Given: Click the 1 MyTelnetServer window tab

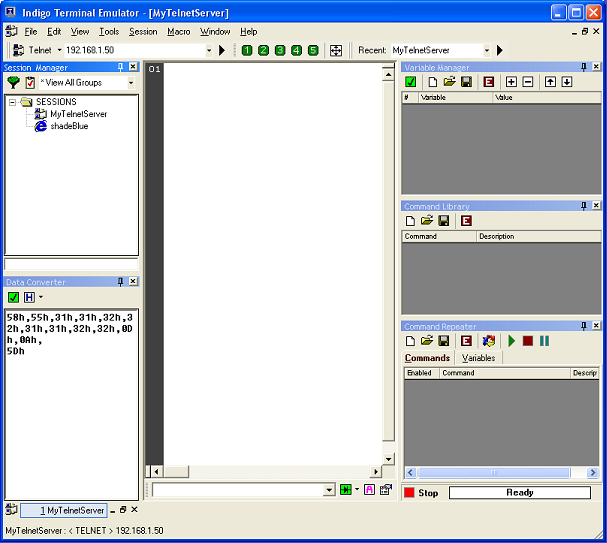Looking at the screenshot, I should [x=64, y=510].
